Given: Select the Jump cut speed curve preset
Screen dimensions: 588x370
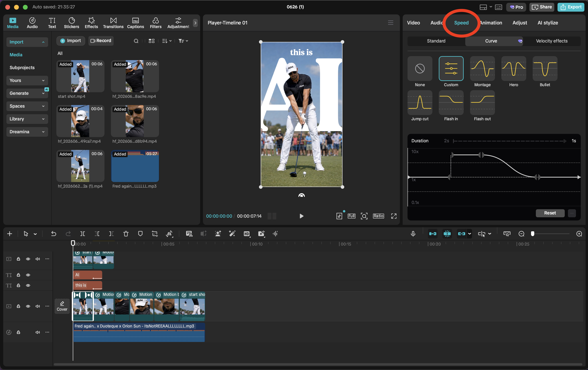Looking at the screenshot, I should tap(420, 103).
